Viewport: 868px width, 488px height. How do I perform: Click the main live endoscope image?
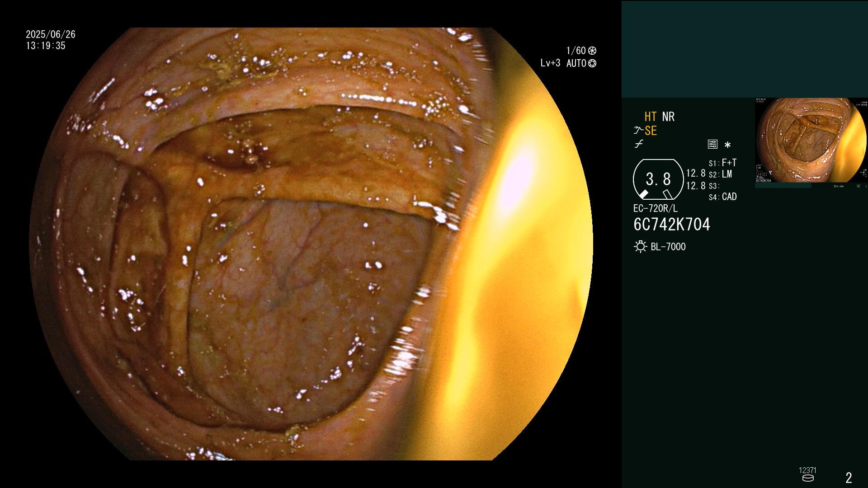point(311,244)
